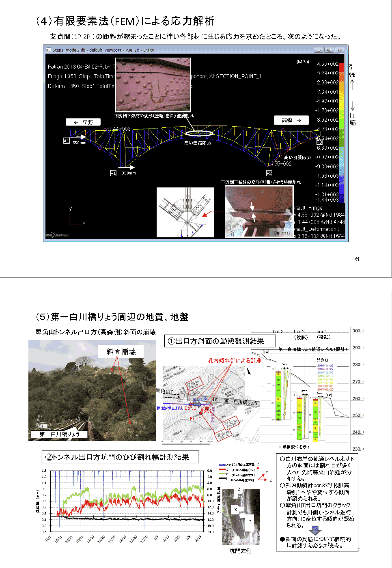This screenshot has height=568, width=392.
Task: Click the measurement date '2016/11/23'
Action: (325, 366)
